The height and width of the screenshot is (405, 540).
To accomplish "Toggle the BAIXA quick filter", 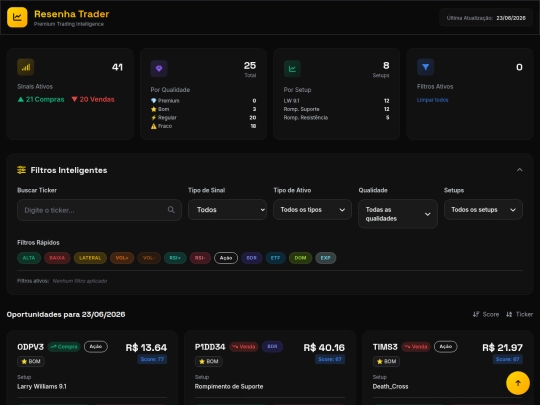I will 57,258.
